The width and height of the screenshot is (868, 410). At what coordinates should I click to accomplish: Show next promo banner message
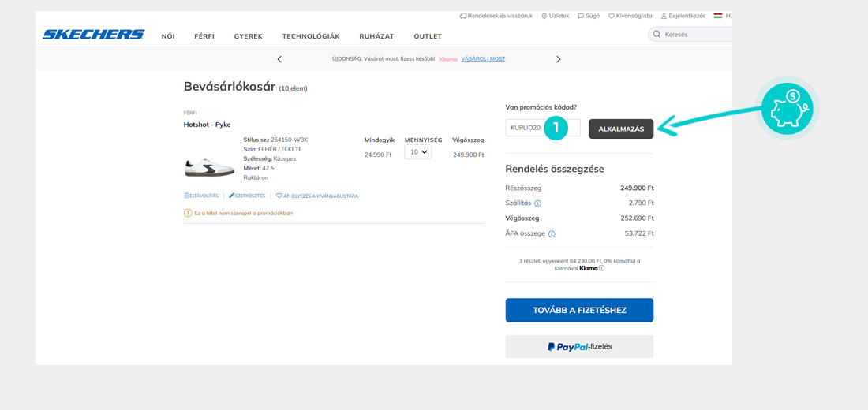pyautogui.click(x=559, y=59)
